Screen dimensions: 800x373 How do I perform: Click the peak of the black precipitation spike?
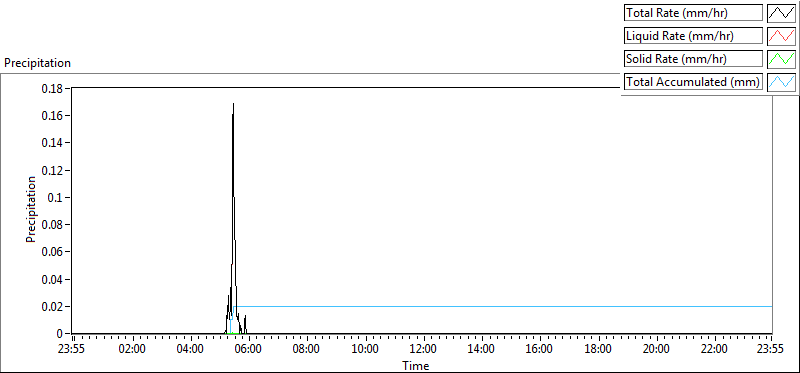[x=234, y=104]
